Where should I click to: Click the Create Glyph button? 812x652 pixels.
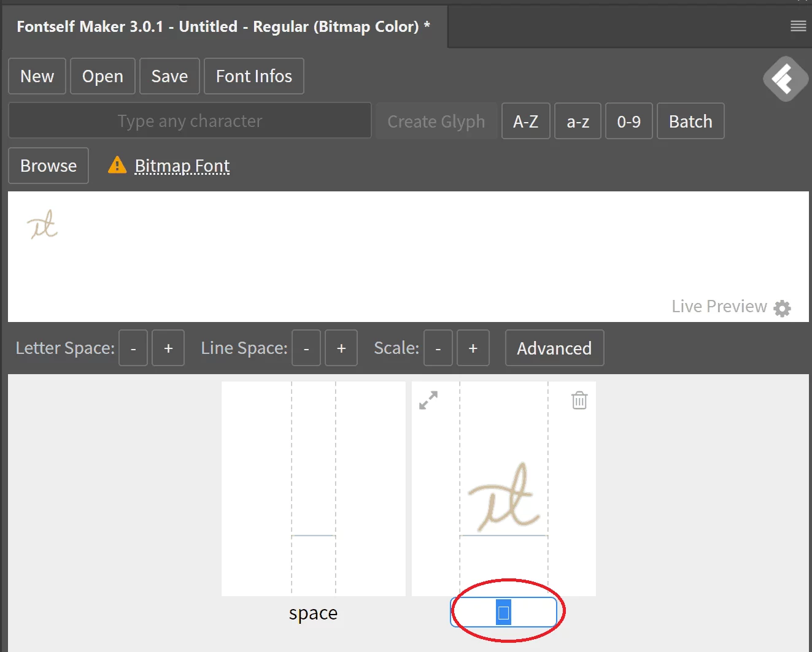tap(436, 121)
